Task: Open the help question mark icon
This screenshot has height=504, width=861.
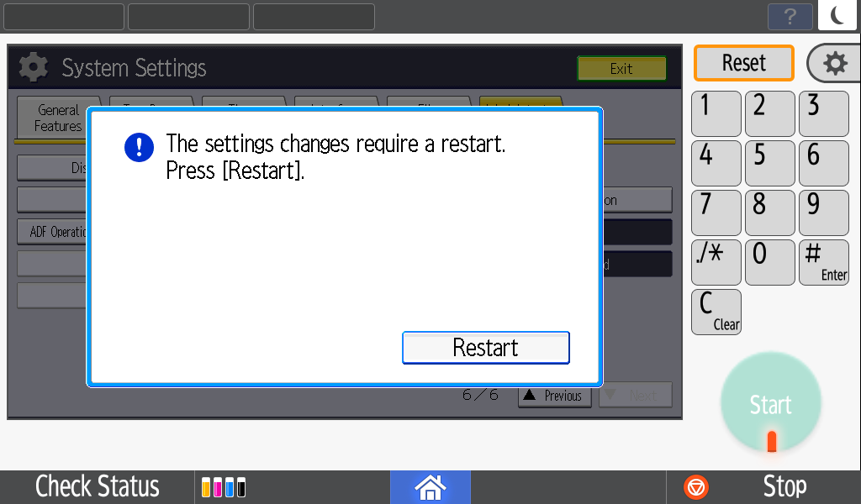Action: (790, 17)
